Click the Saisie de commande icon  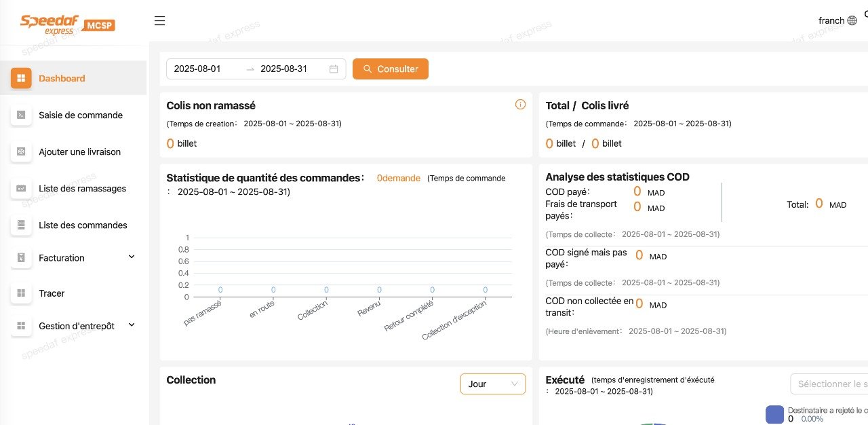pyautogui.click(x=21, y=115)
